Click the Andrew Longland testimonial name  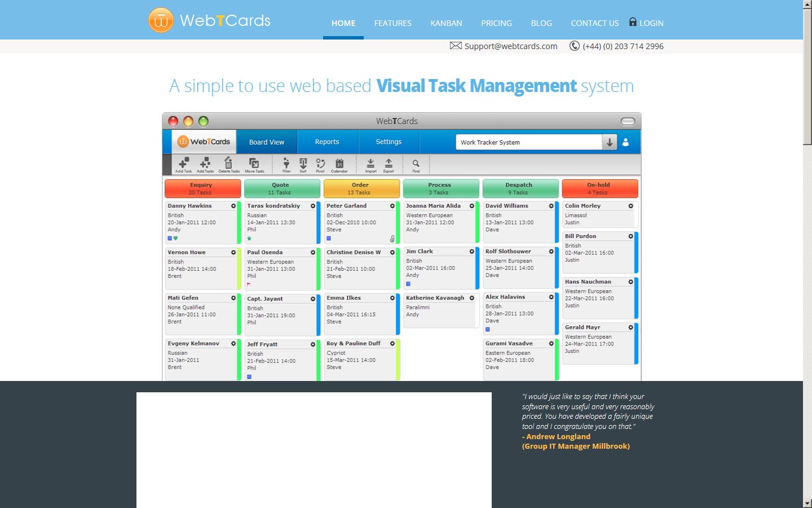click(x=558, y=436)
